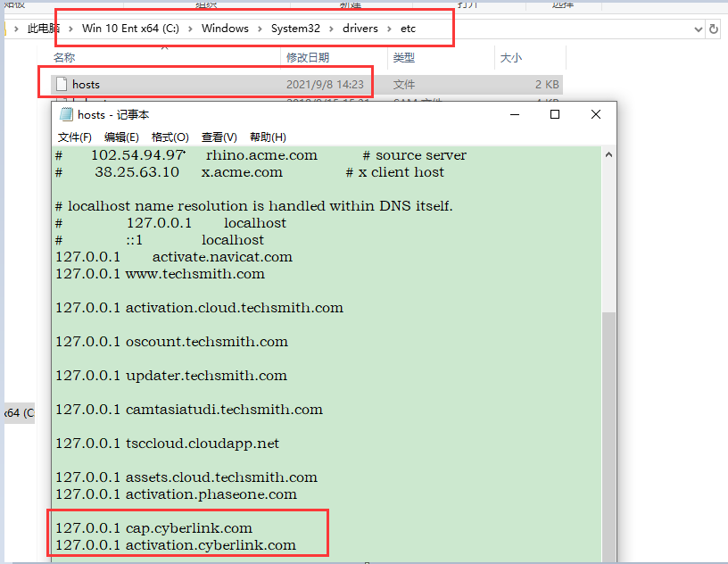728x564 pixels.
Task: Click the www.techsmith.com line
Action: (161, 274)
